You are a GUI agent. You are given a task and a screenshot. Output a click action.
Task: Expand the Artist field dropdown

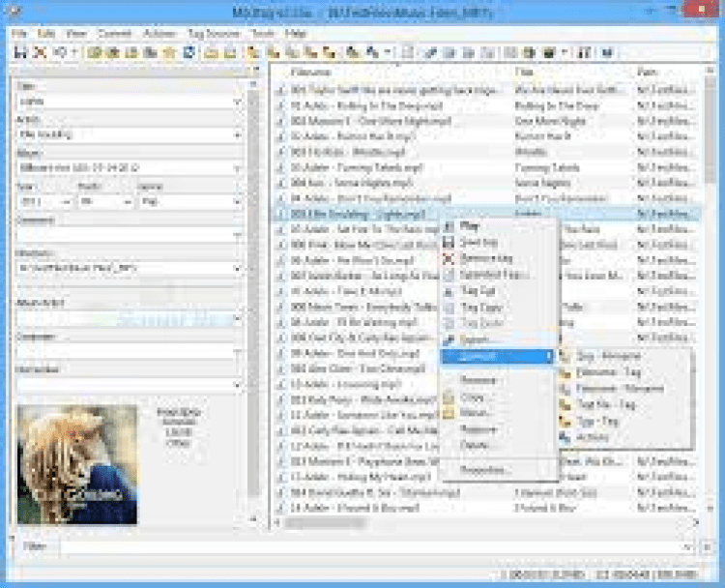(x=237, y=134)
